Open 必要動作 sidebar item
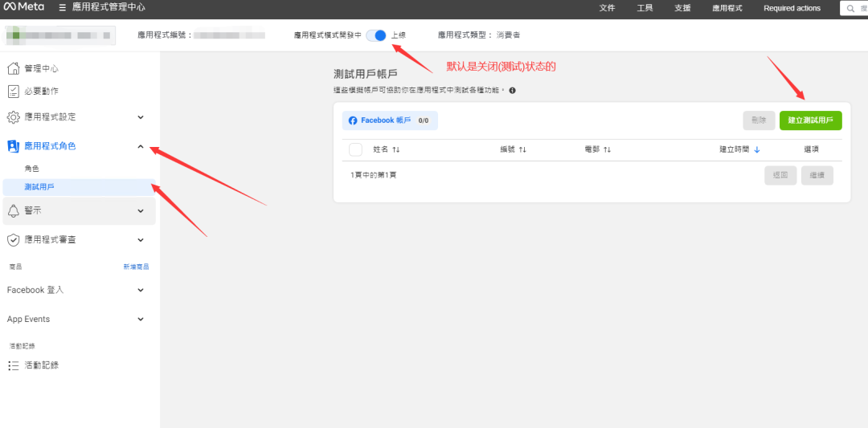This screenshot has width=868, height=428. point(42,91)
